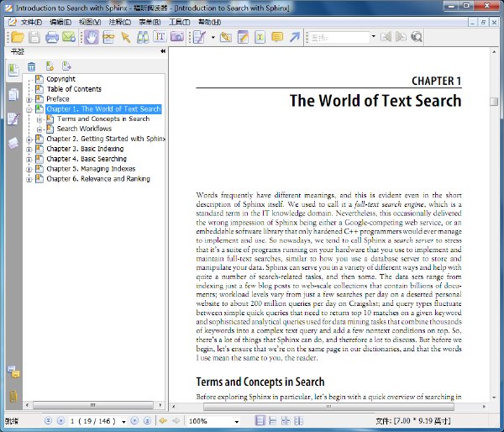Expand Chapter 5 Managing Indexes bookmark
This screenshot has height=432, width=504.
tap(29, 170)
